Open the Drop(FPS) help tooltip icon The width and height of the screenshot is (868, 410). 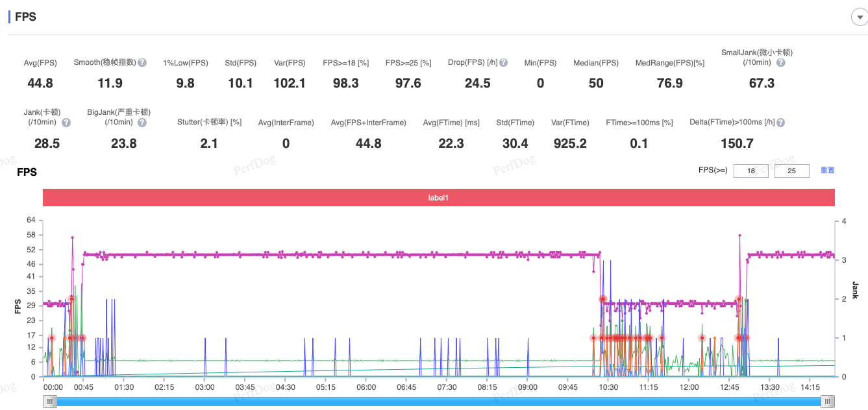click(x=503, y=63)
